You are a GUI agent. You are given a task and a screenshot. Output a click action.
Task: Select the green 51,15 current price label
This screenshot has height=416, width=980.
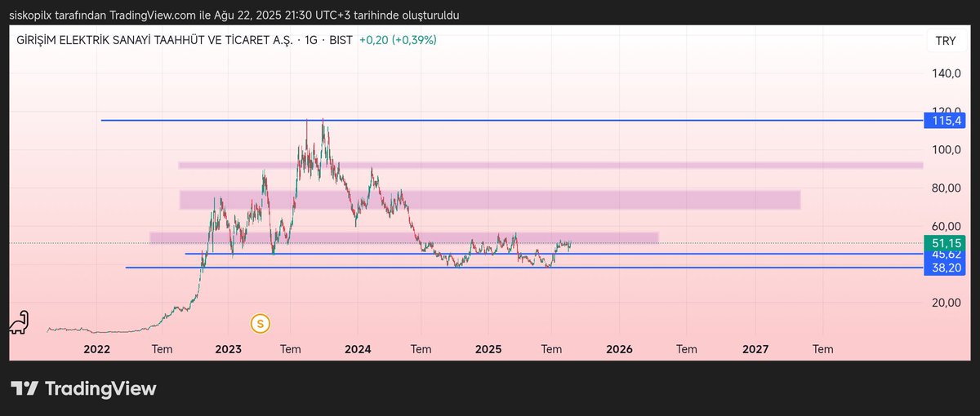click(x=947, y=243)
